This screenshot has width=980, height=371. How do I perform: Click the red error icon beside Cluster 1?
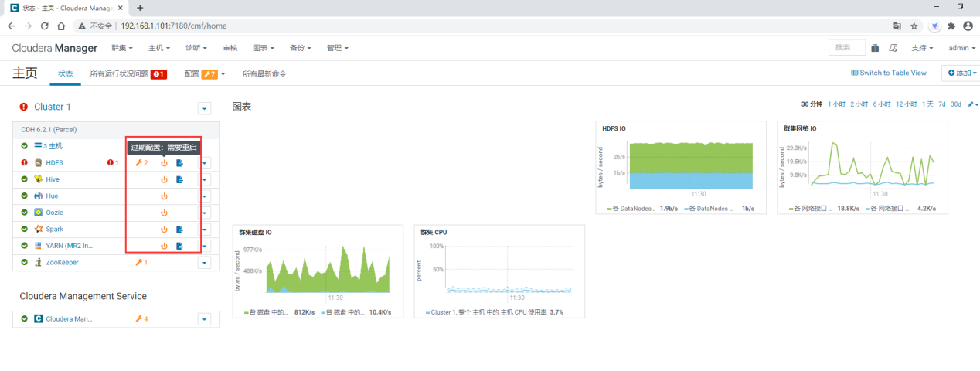coord(24,107)
